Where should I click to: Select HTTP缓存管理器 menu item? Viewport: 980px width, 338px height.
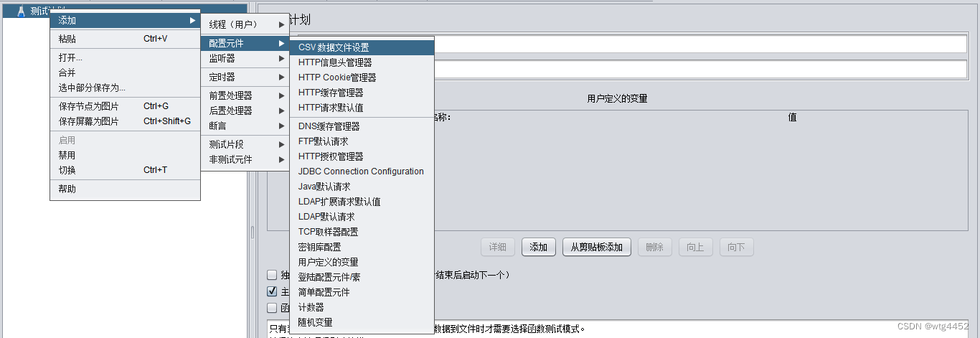[362, 93]
